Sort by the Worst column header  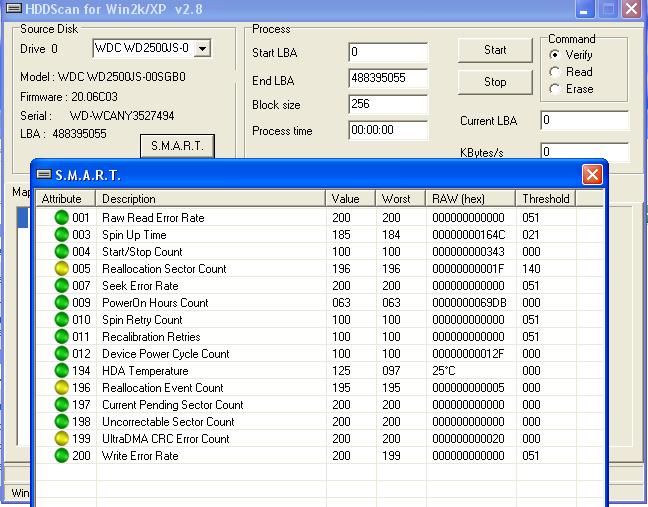400,199
